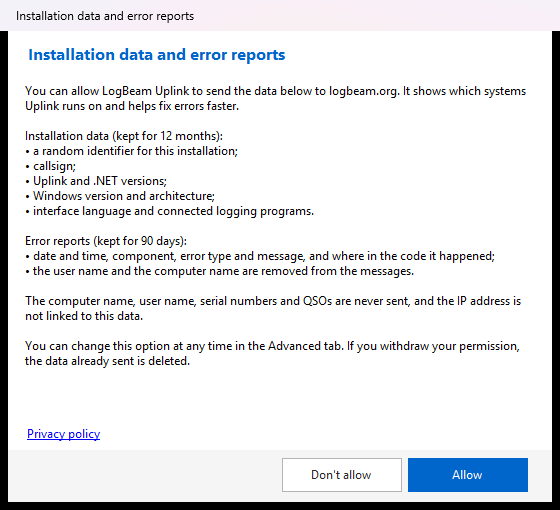Click 'interface language and connected logging programs.' bullet
560x510 pixels.
tap(169, 211)
